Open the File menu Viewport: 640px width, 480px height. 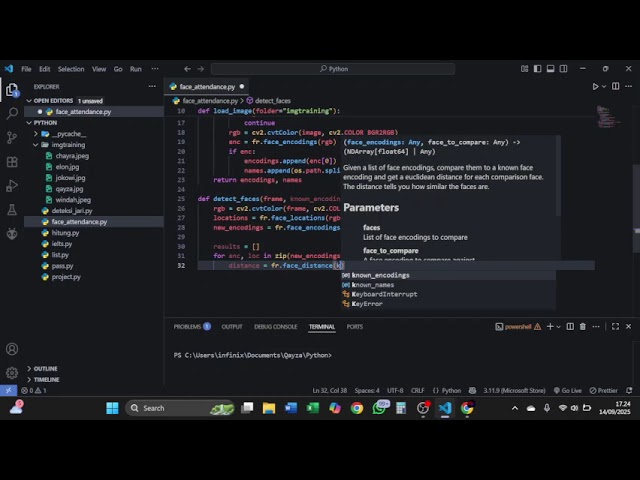27,69
